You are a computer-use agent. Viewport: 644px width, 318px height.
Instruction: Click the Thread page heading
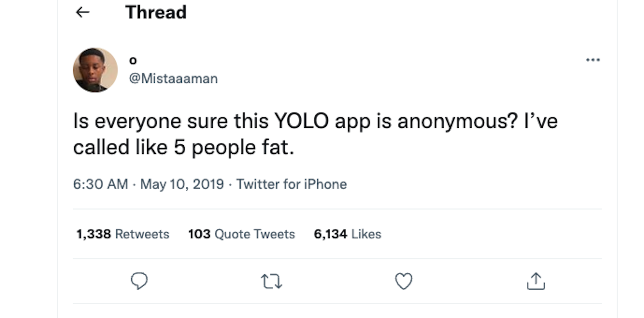(x=156, y=12)
